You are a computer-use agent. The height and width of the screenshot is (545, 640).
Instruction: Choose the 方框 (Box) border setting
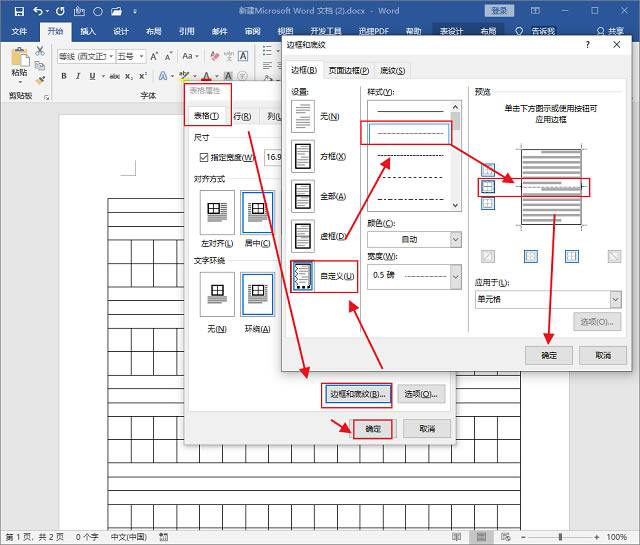tap(302, 157)
